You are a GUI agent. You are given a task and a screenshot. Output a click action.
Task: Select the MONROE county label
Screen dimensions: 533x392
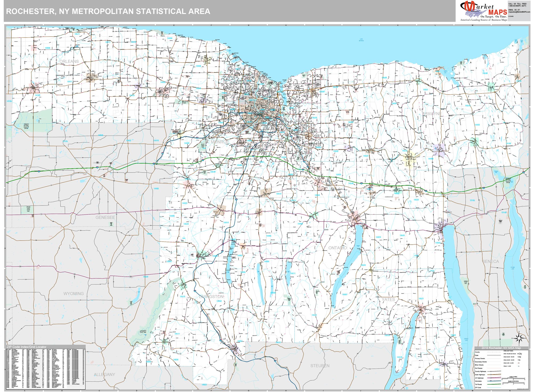pyautogui.click(x=220, y=142)
